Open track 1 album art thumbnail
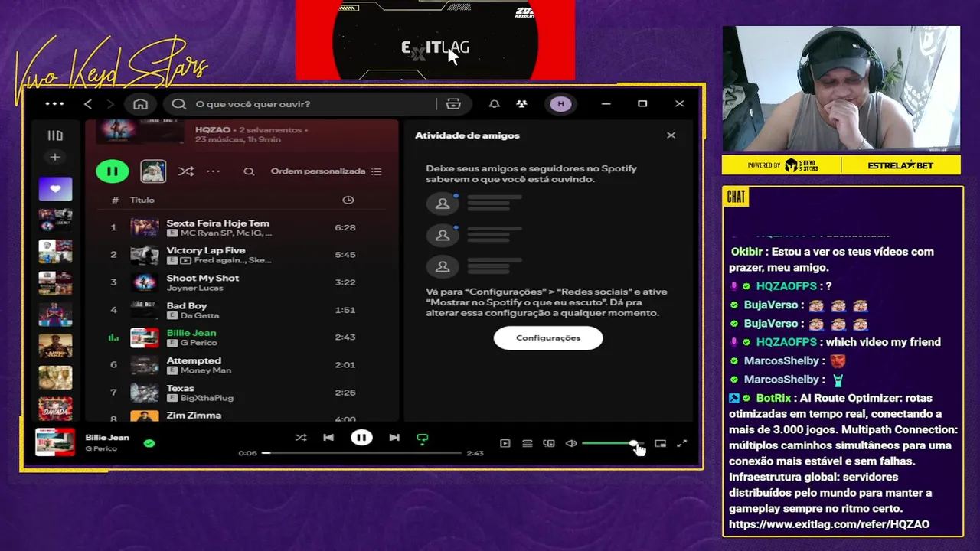 145,227
